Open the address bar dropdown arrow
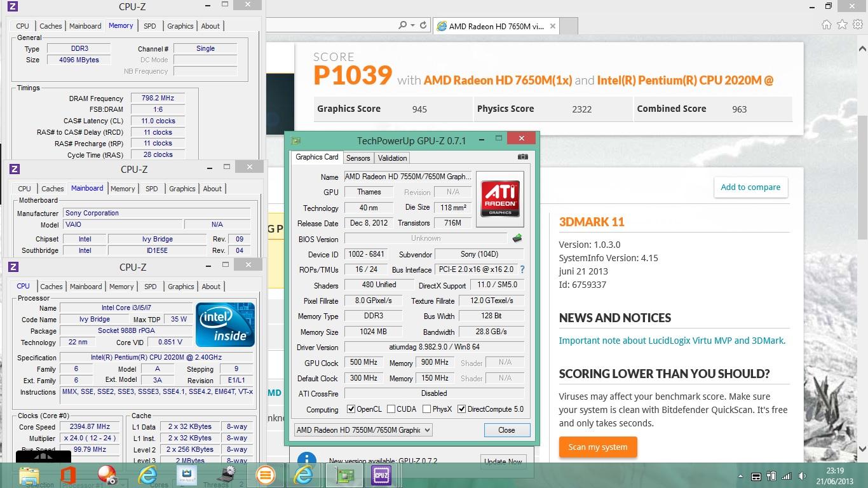The image size is (868, 488). (412, 25)
